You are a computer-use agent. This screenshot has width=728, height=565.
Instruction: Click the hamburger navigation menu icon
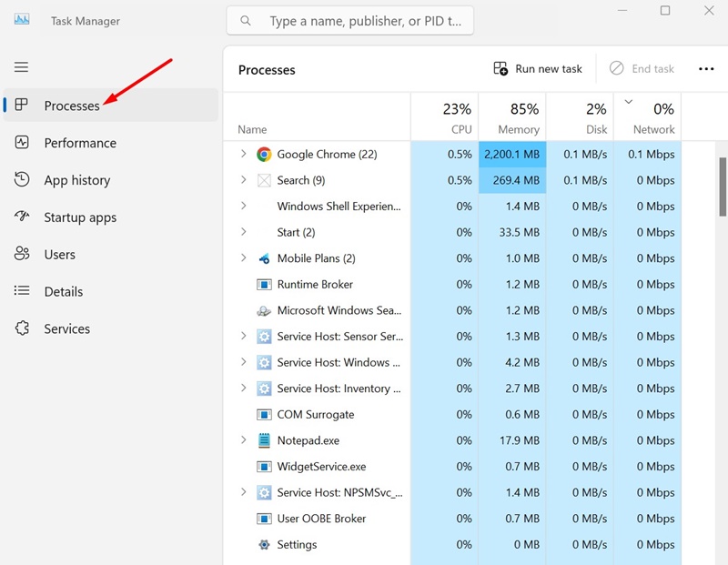[x=21, y=67]
